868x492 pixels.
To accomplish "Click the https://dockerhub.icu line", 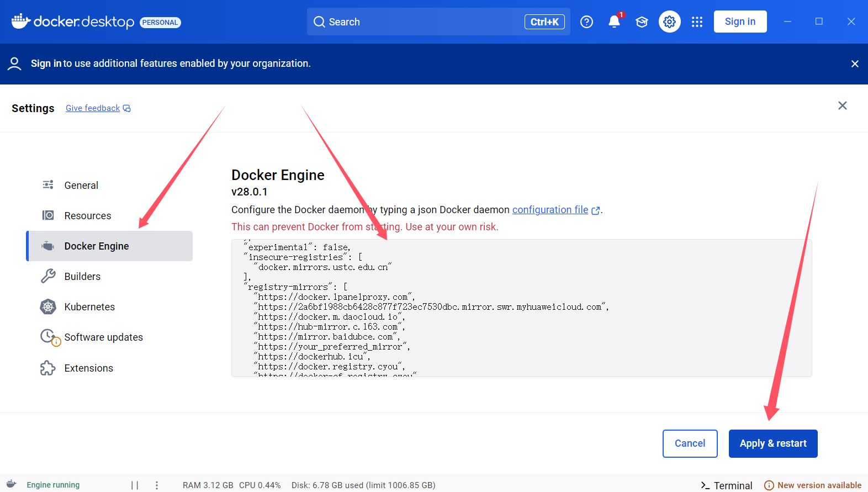I will 312,356.
